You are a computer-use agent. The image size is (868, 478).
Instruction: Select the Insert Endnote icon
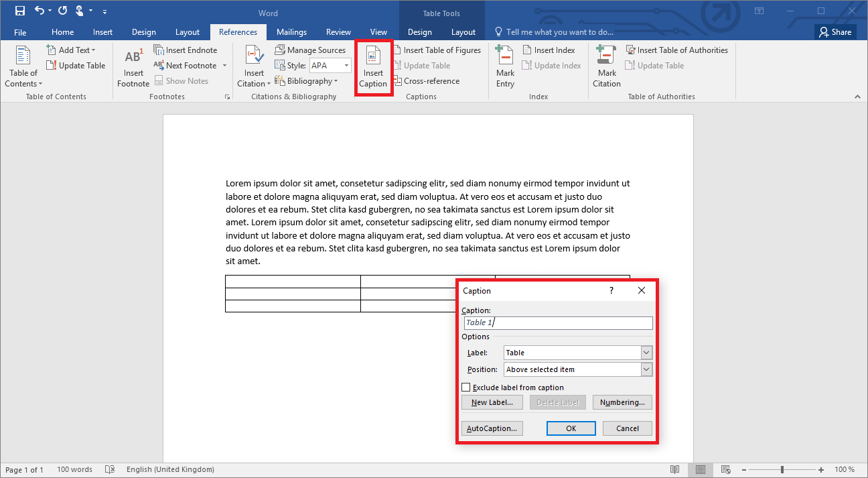[159, 50]
